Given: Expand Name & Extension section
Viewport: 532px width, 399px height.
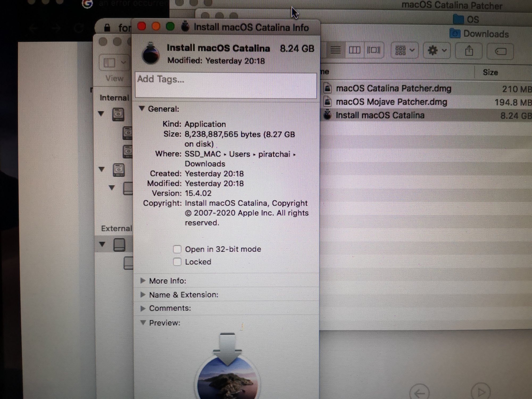Looking at the screenshot, I should coord(143,294).
